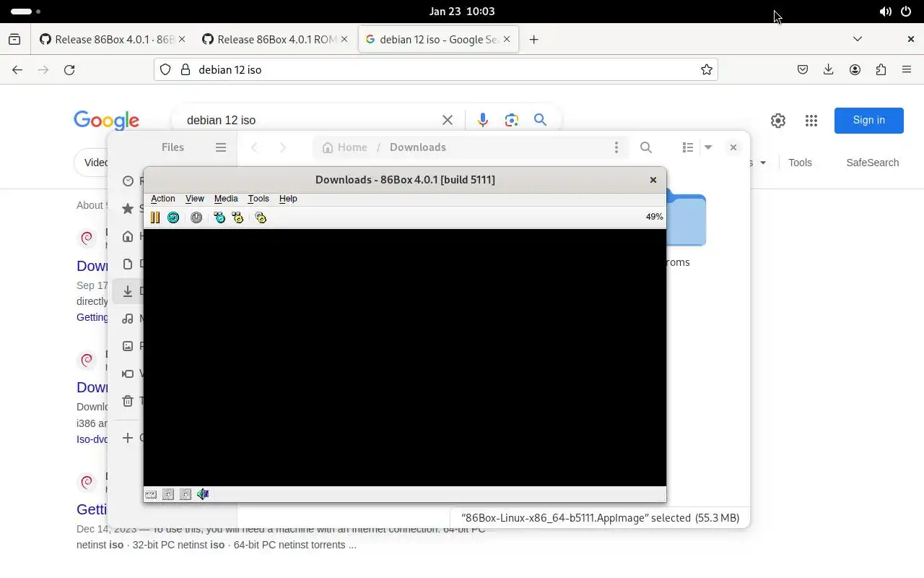Expand the Files view options dropdown

click(708, 147)
